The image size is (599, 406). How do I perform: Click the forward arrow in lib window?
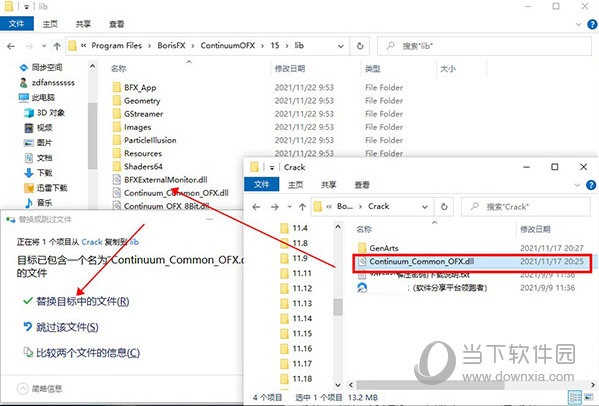coord(29,46)
